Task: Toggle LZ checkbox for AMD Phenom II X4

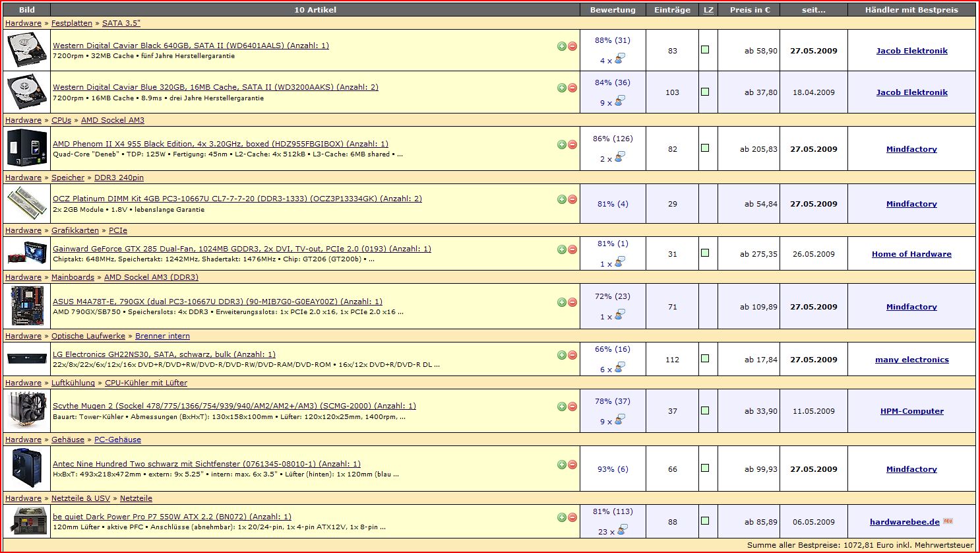Action: coord(705,148)
